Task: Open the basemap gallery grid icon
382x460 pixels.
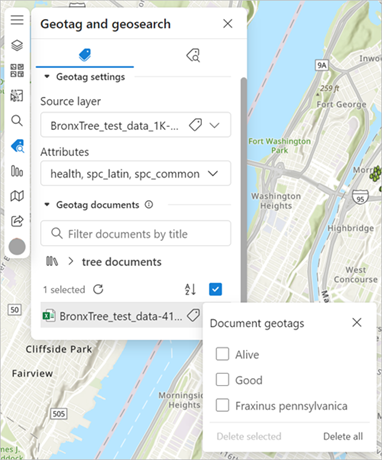Action: tap(17, 70)
